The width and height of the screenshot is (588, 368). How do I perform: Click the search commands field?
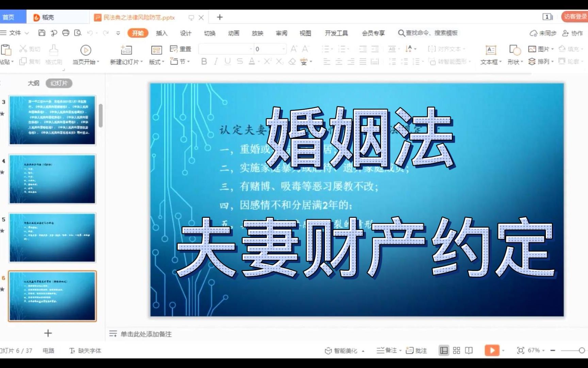428,33
